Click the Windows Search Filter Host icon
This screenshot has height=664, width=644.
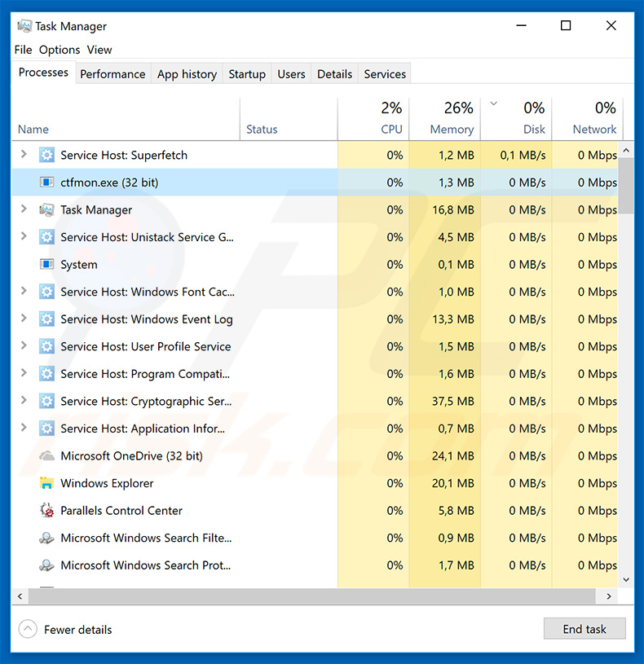click(x=46, y=538)
